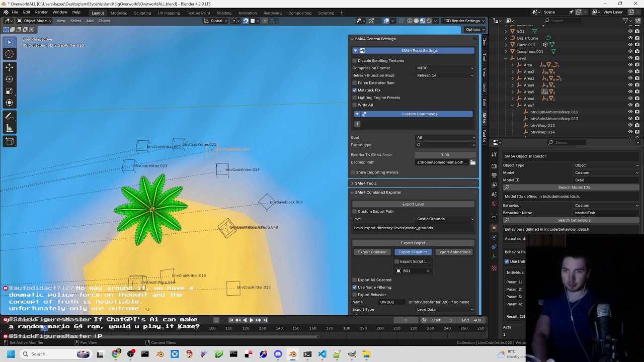Pick the Add Cube tool
This screenshot has height=362, width=644.
10,142
